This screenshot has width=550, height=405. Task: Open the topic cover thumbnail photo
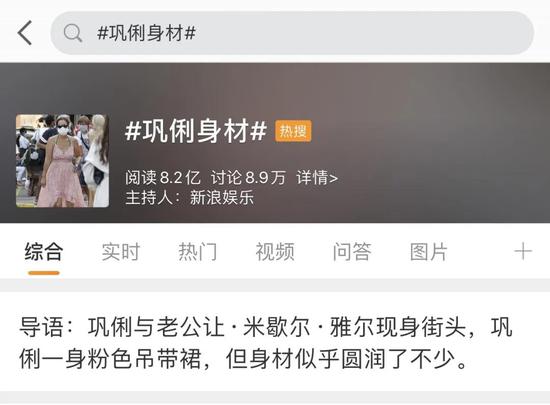[x=62, y=161]
